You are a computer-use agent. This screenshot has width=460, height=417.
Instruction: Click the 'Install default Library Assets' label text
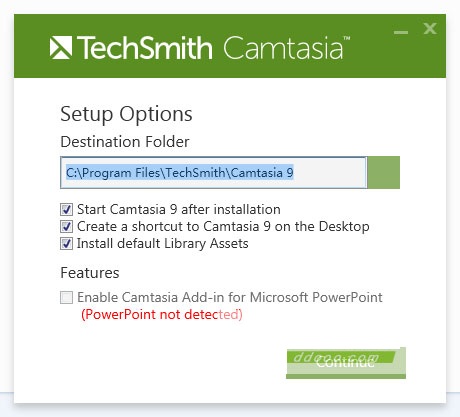tap(163, 244)
